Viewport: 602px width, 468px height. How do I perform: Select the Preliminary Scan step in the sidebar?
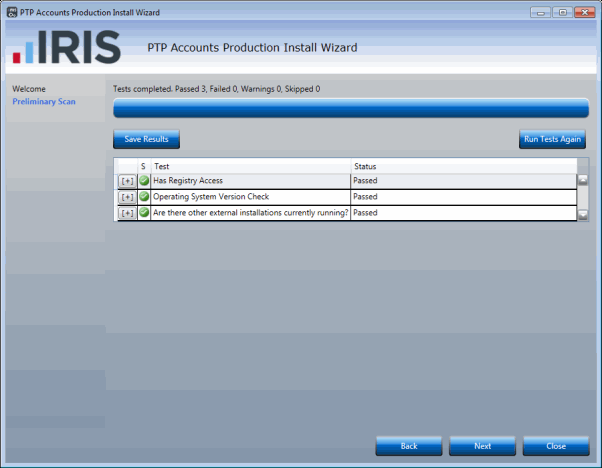pos(44,102)
